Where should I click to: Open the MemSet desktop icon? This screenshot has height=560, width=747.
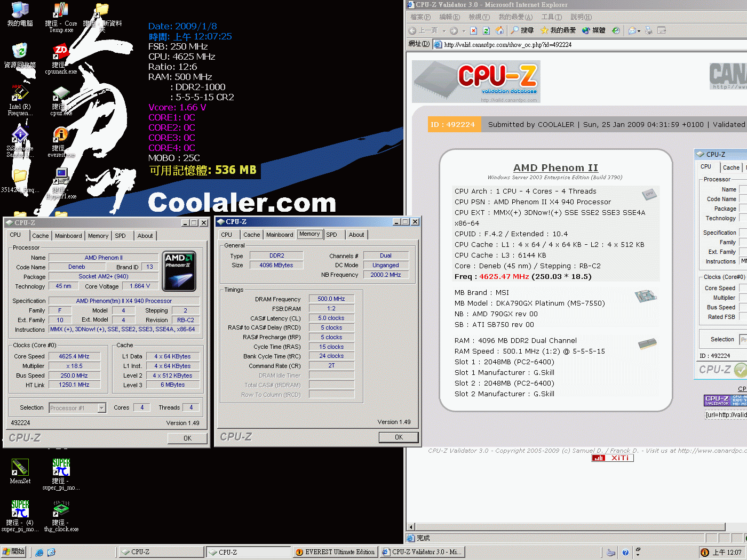[x=20, y=471]
